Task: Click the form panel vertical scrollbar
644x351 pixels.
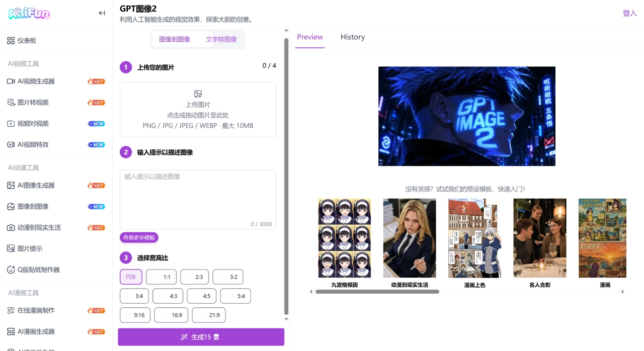Action: 287,176
